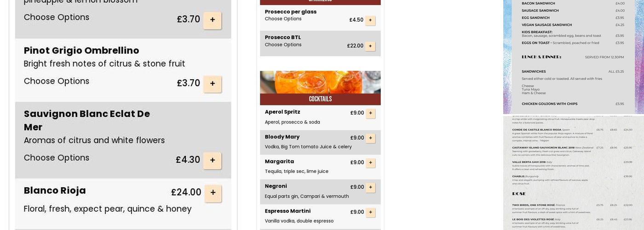This screenshot has width=644, height=230.
Task: Expand Choose Options for Prosecco BTL
Action: coord(283,45)
